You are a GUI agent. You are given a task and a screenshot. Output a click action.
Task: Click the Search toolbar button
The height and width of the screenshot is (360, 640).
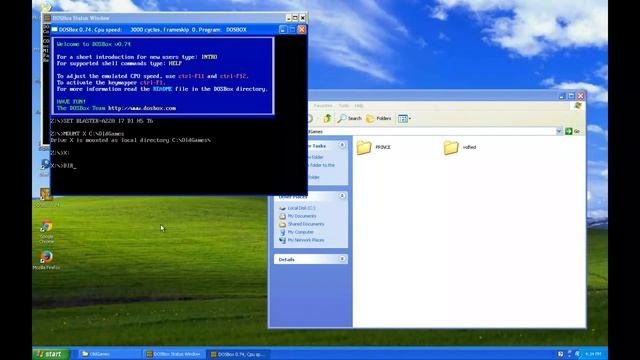click(x=350, y=118)
